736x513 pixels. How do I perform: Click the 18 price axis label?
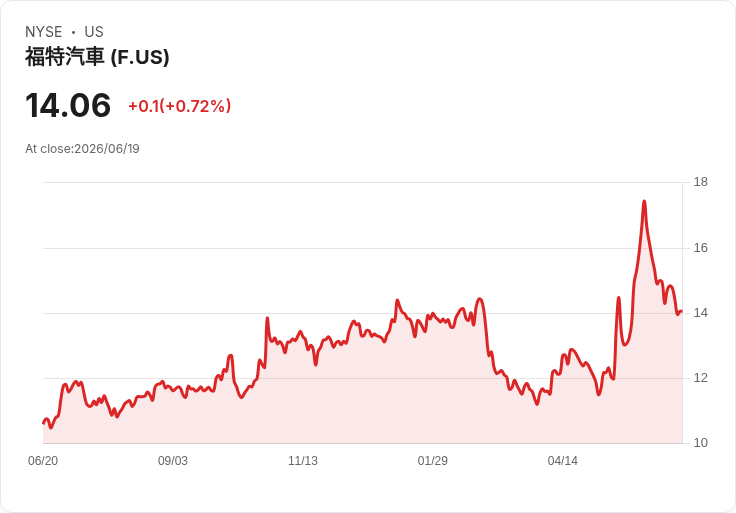point(701,182)
